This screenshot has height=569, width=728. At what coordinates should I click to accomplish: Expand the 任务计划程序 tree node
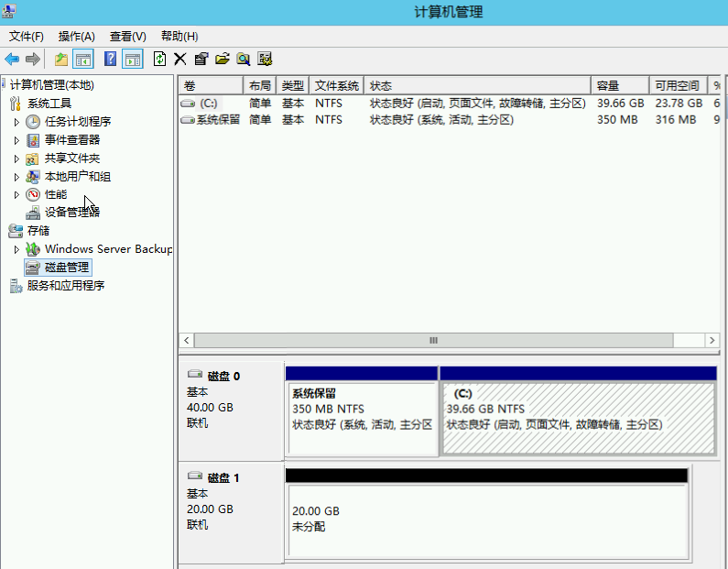pos(16,122)
